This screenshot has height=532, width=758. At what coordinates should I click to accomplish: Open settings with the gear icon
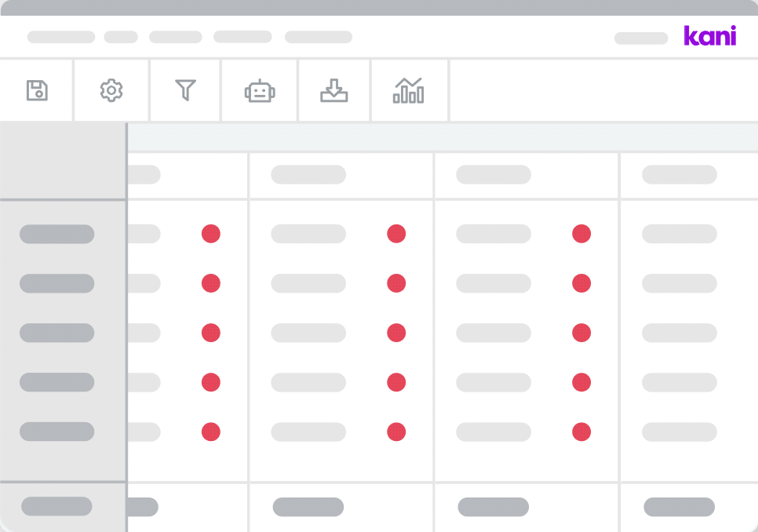click(111, 90)
